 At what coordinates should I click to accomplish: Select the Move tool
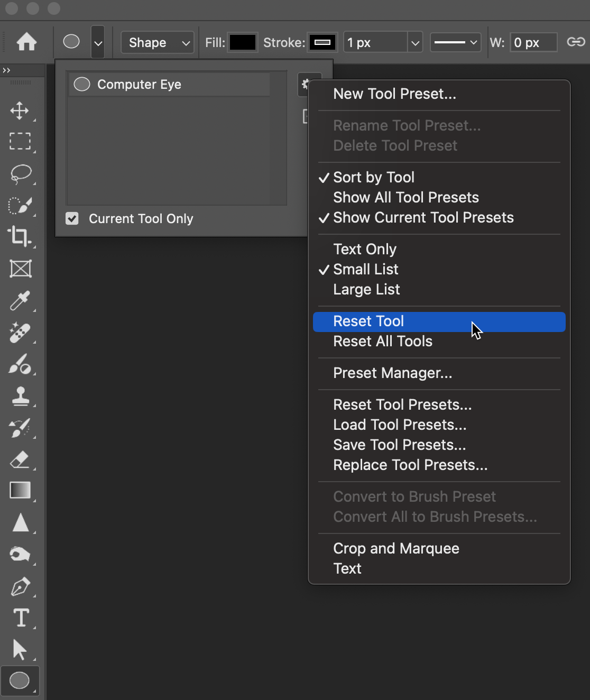[x=20, y=111]
